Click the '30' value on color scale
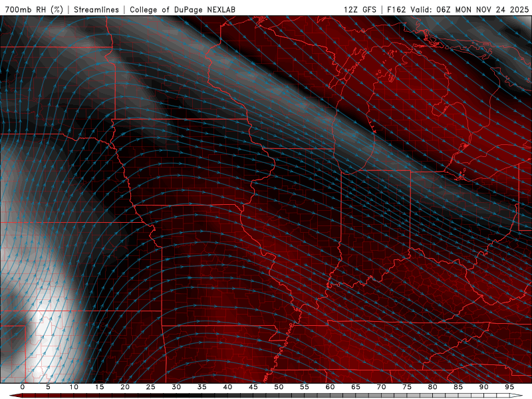This screenshot has height=399, width=532. [x=176, y=387]
